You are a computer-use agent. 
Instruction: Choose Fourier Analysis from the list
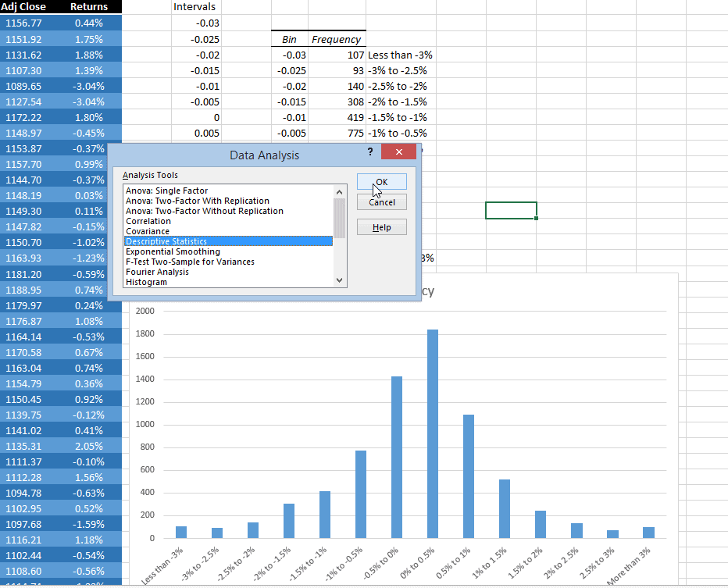click(x=157, y=273)
